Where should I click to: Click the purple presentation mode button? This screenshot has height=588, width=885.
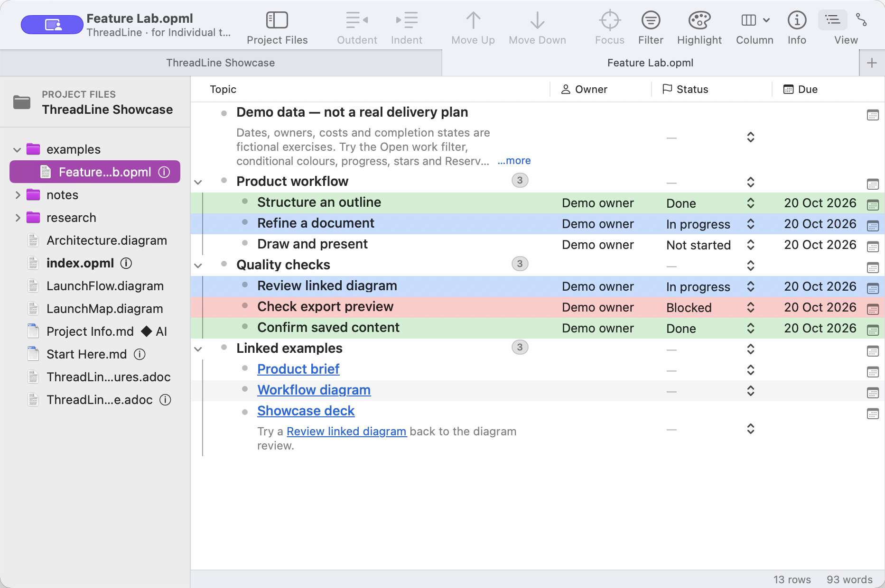tap(52, 25)
